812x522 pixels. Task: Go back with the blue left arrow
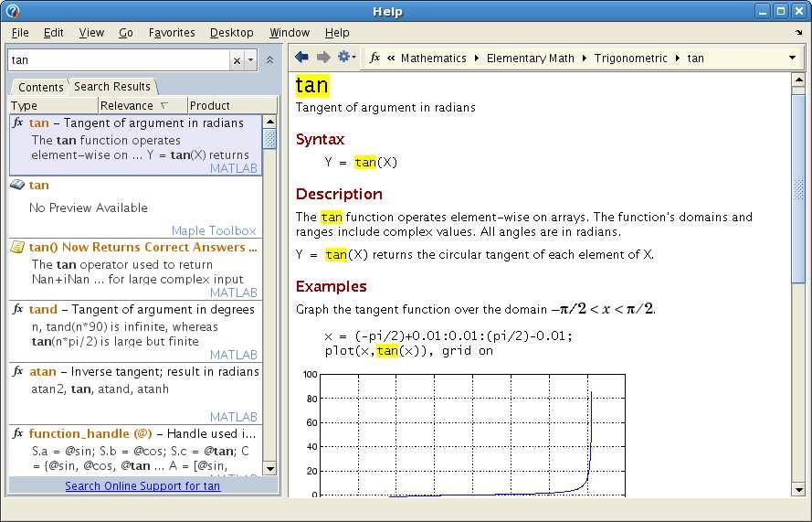pos(301,57)
